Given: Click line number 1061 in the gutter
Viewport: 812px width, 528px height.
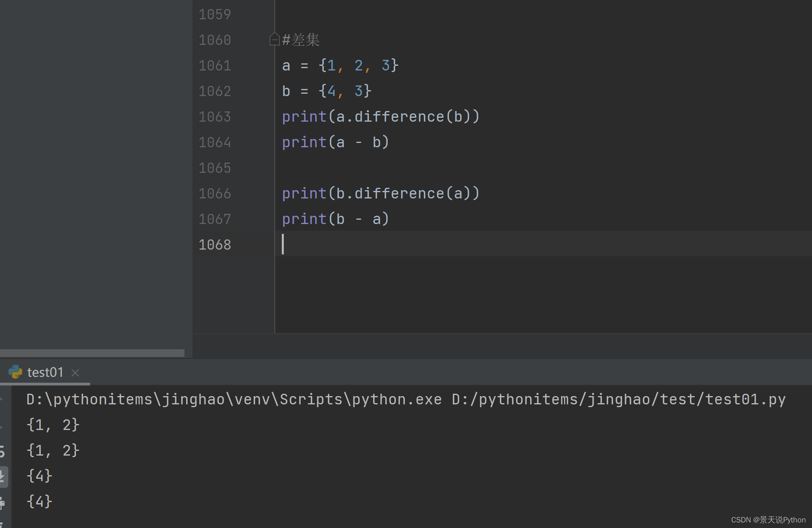Looking at the screenshot, I should tap(215, 66).
